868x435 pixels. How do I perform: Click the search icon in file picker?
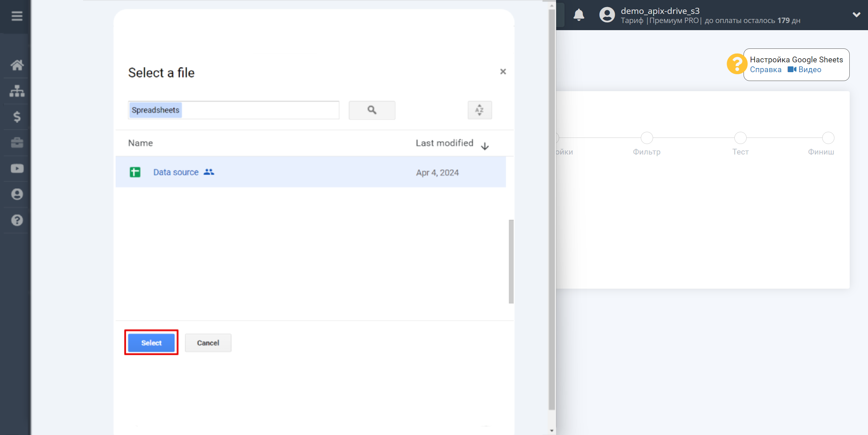372,110
